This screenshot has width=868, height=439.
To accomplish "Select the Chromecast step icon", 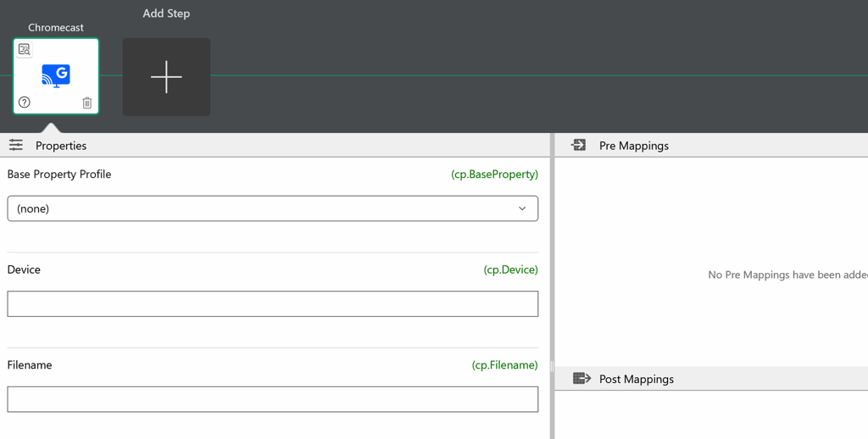I will [x=56, y=75].
